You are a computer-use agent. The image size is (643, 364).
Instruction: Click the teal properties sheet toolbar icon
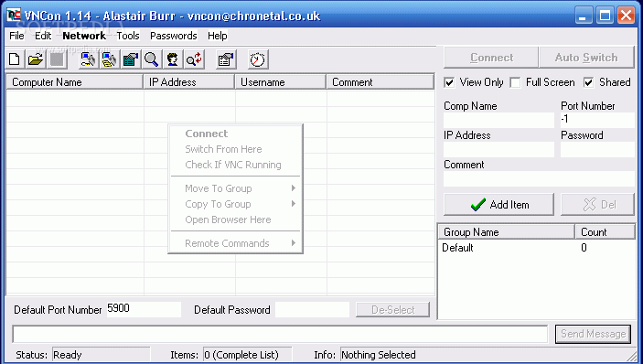pyautogui.click(x=131, y=59)
